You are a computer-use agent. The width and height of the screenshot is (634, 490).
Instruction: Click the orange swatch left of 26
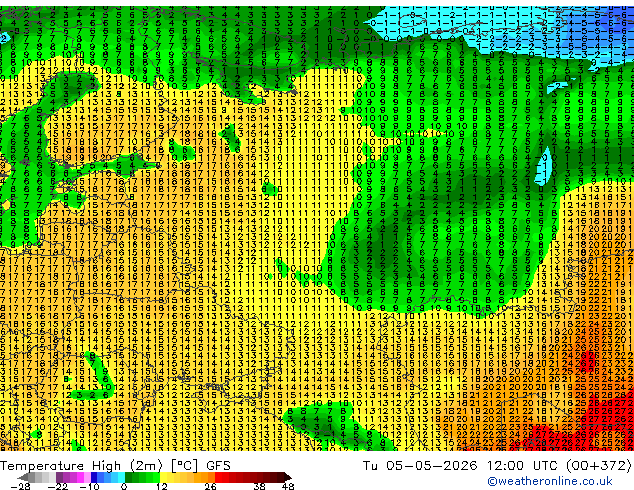[211, 477]
